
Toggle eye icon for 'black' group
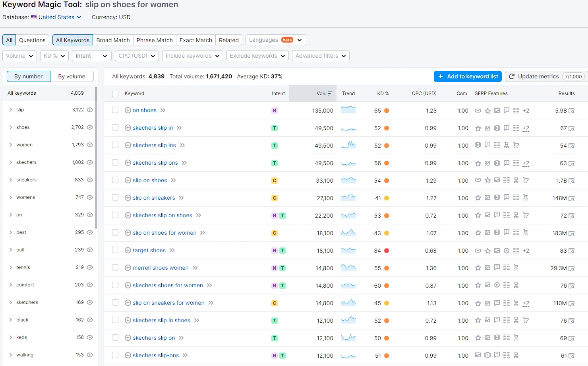tap(90, 320)
